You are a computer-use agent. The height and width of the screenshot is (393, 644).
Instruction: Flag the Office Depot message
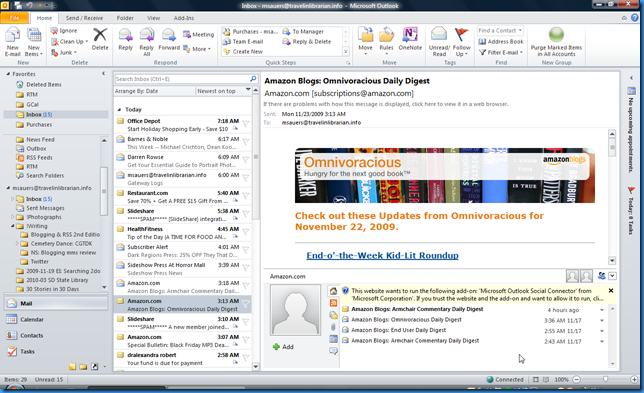(x=246, y=124)
